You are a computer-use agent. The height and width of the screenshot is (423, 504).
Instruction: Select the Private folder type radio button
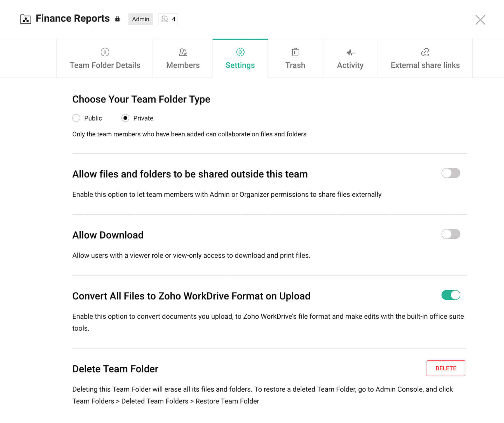click(125, 118)
